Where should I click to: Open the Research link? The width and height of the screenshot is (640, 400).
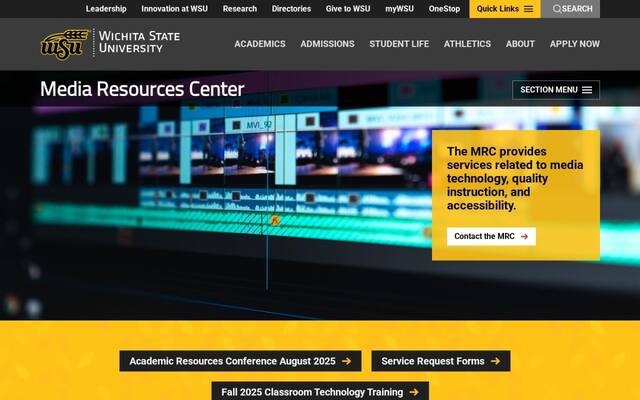(240, 9)
